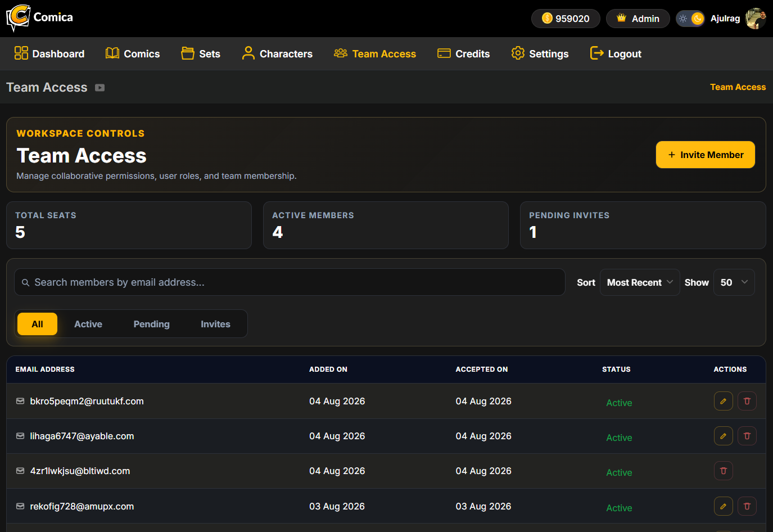Click trash icon for 4zr1lwkjsu@bltiwd.com
The image size is (773, 532).
pyautogui.click(x=723, y=471)
